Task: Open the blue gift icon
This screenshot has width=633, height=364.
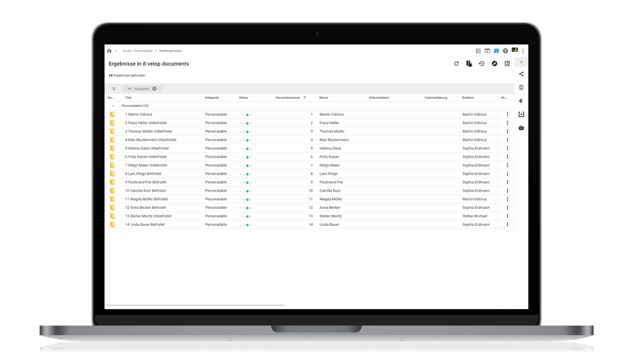Action: click(x=496, y=51)
